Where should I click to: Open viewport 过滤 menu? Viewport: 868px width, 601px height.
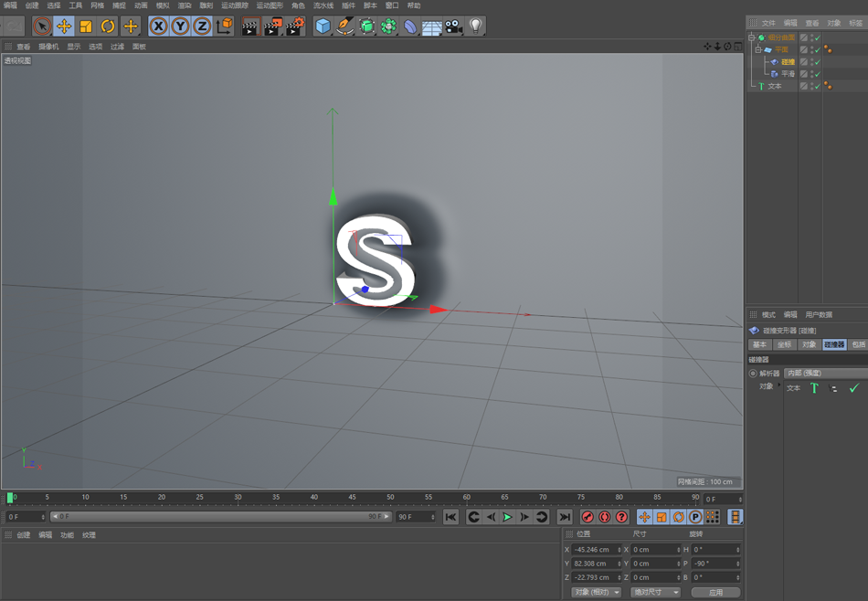point(117,47)
